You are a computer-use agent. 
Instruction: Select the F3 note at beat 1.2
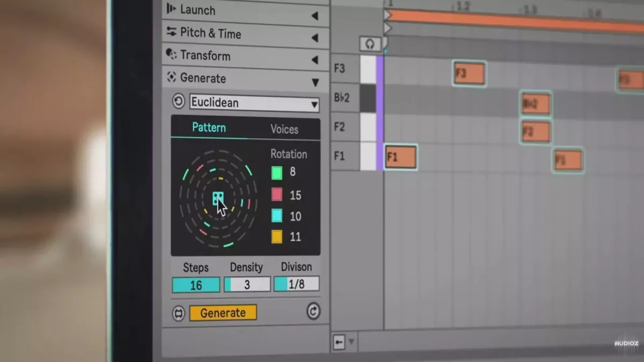click(470, 73)
